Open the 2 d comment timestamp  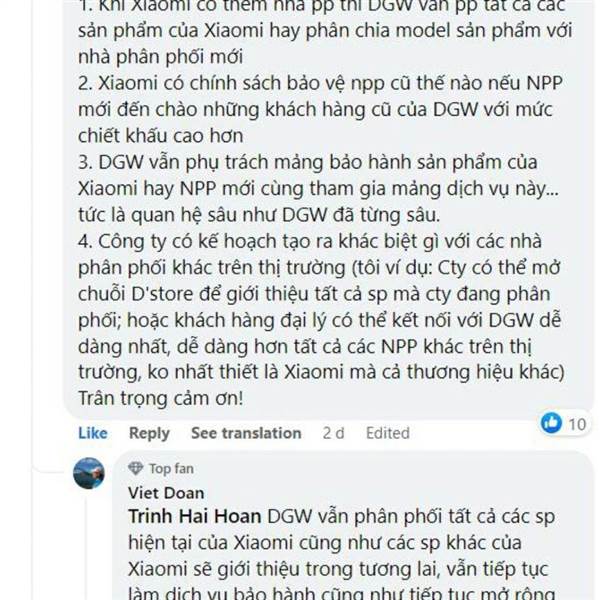[333, 433]
